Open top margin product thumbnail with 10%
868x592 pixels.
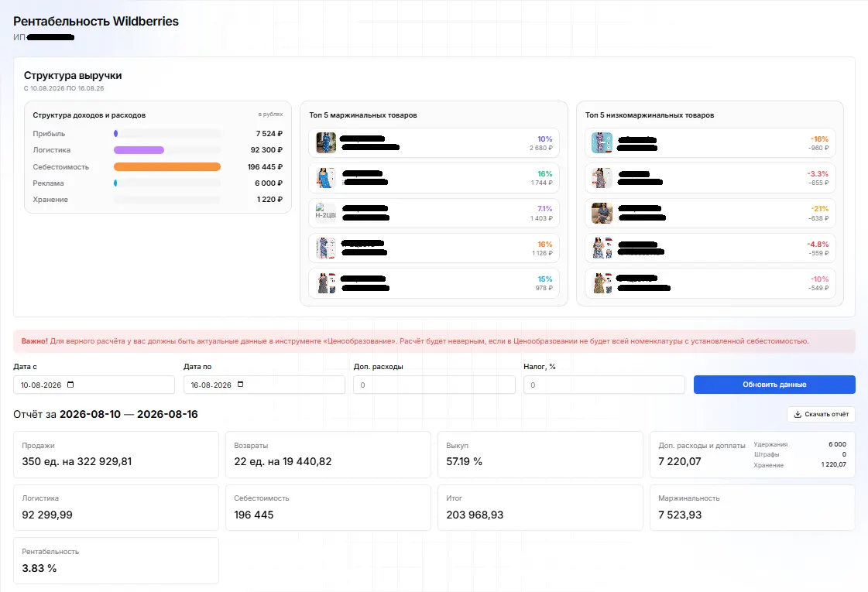tap(325, 142)
